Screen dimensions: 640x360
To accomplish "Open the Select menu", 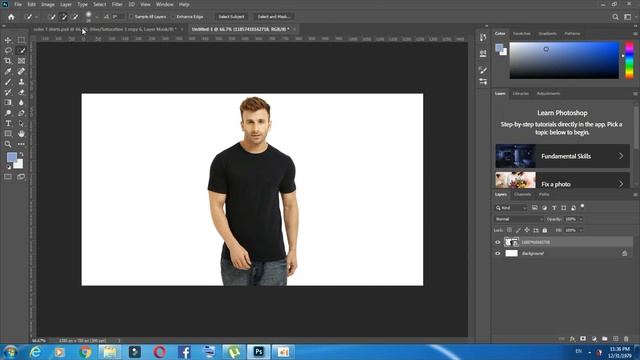I will [100, 4].
